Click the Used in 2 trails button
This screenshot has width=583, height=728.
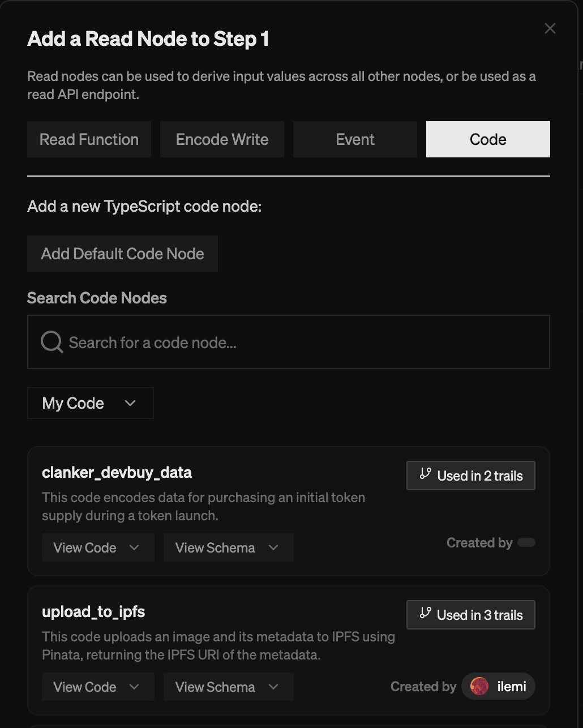coord(470,476)
